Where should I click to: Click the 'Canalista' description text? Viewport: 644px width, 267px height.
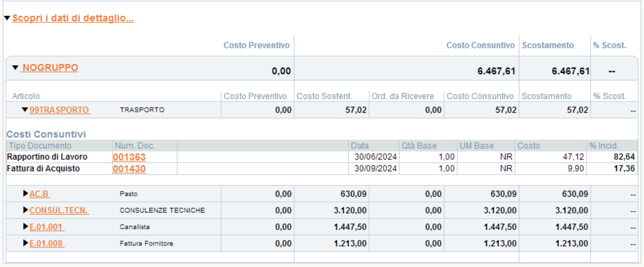click(x=135, y=227)
